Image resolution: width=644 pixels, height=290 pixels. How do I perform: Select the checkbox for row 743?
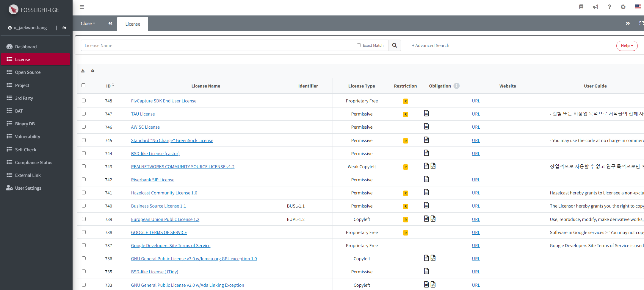(x=84, y=166)
